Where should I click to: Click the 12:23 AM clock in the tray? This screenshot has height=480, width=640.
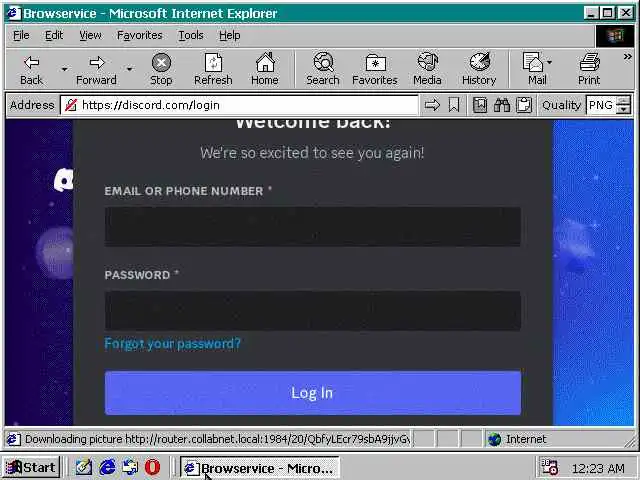[598, 468]
